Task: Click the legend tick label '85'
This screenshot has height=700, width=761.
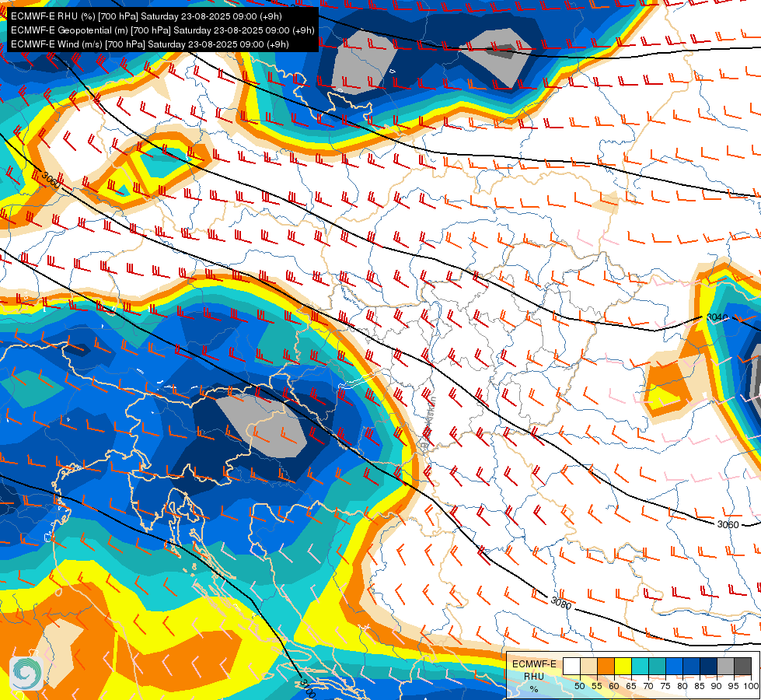Action: tap(700, 686)
